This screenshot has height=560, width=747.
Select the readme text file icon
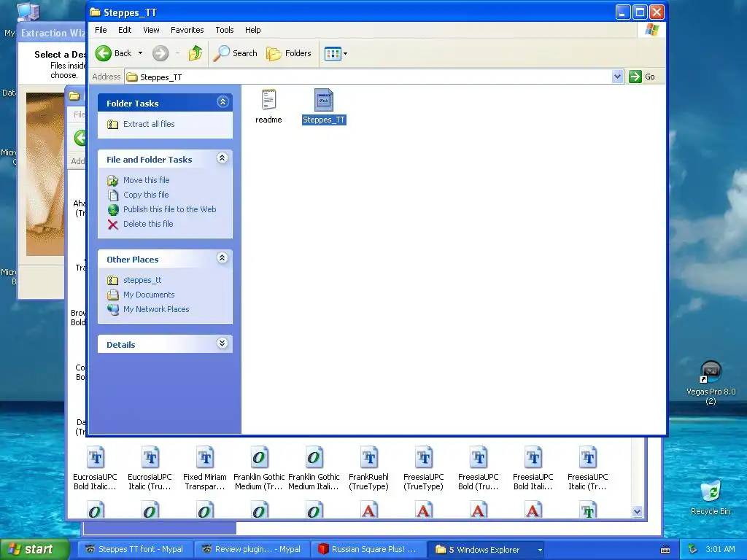click(268, 100)
